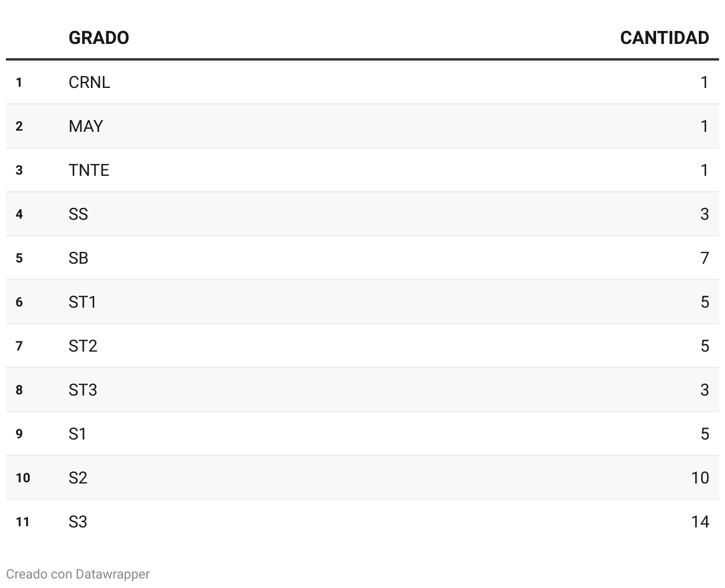Select the S3 grade cell

point(78,521)
